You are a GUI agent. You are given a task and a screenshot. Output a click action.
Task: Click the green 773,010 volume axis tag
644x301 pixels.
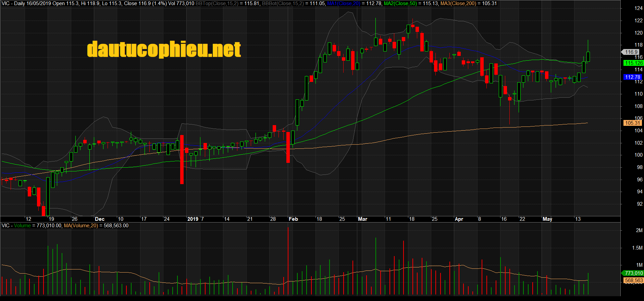[x=633, y=273]
